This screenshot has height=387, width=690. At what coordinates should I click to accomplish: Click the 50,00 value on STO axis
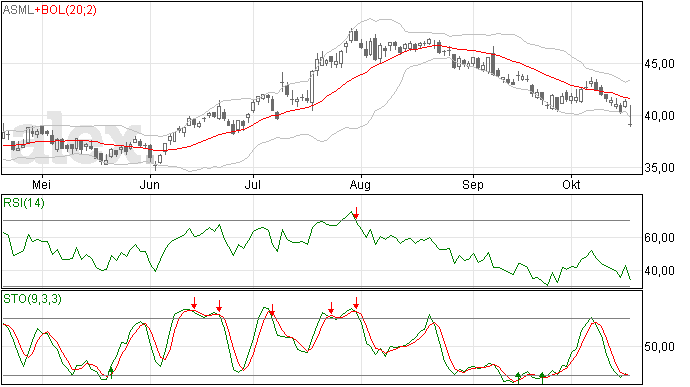660,347
